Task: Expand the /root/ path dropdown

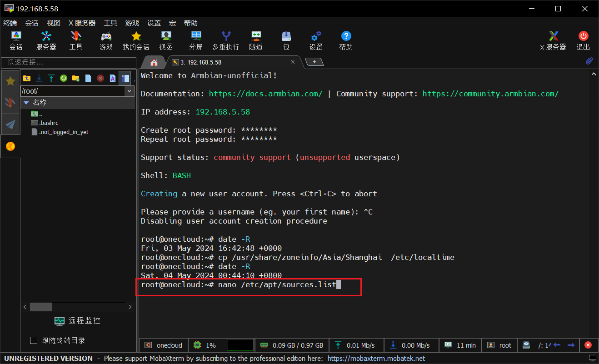Action: pyautogui.click(x=130, y=91)
